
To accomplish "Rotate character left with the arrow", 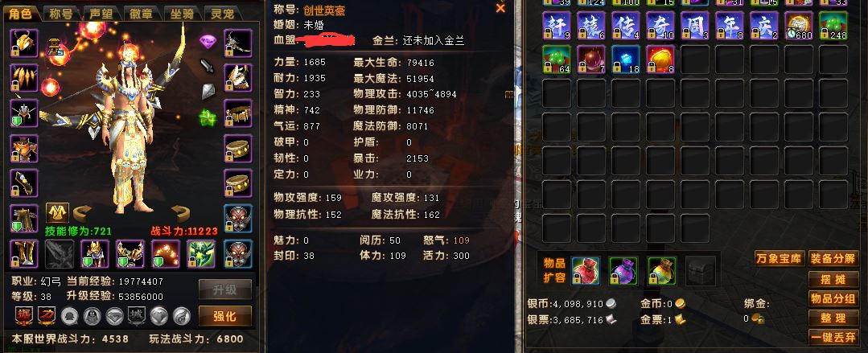I will point(83,212).
